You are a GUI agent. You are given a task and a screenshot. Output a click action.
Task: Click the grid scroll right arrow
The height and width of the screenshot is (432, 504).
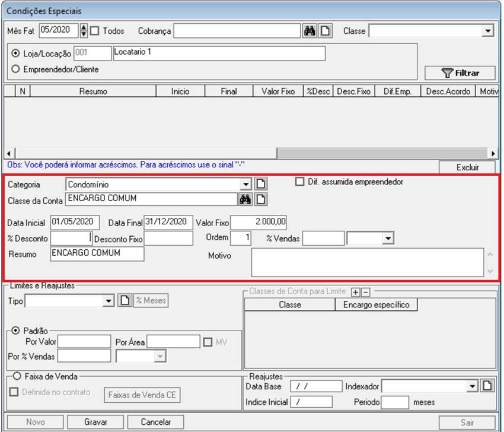click(493, 154)
